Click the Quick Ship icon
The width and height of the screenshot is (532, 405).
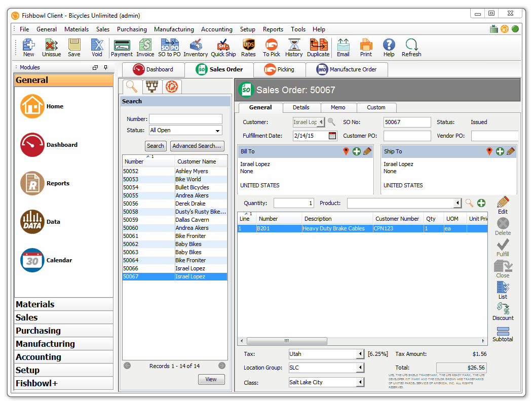click(223, 48)
